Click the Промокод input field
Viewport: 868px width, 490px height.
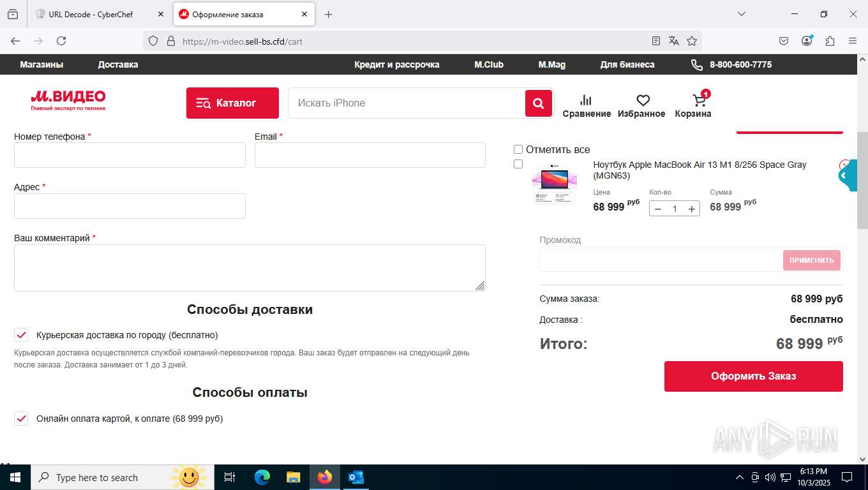[661, 260]
